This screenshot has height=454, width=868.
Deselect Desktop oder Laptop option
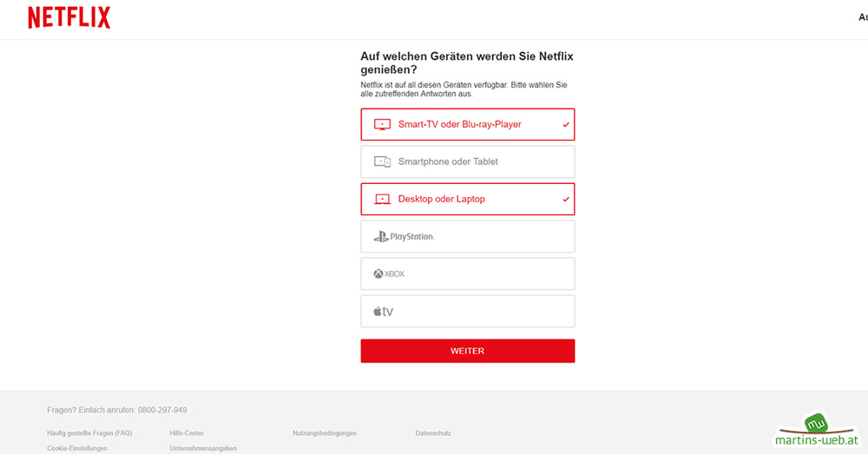[468, 200]
